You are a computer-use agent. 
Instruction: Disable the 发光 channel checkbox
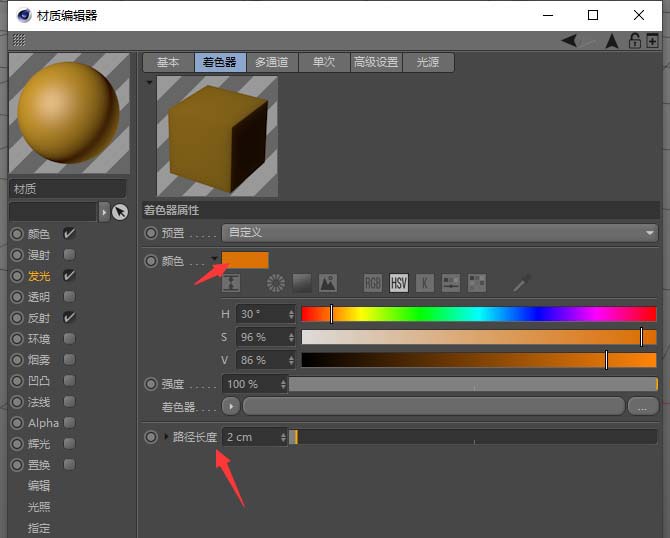click(69, 275)
